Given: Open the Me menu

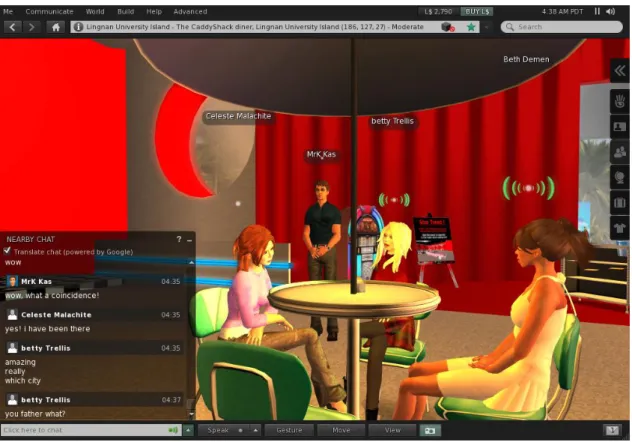Looking at the screenshot, I should click(8, 11).
